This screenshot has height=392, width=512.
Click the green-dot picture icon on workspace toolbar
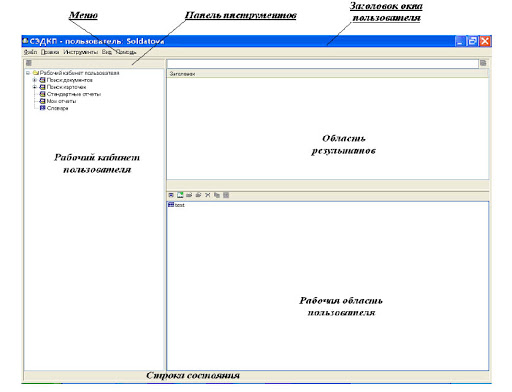coord(180,195)
